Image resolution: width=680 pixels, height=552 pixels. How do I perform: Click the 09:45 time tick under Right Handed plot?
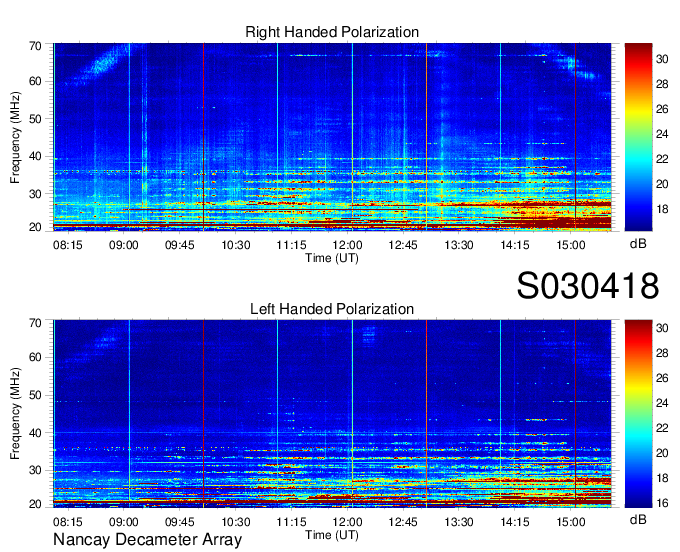pos(179,245)
